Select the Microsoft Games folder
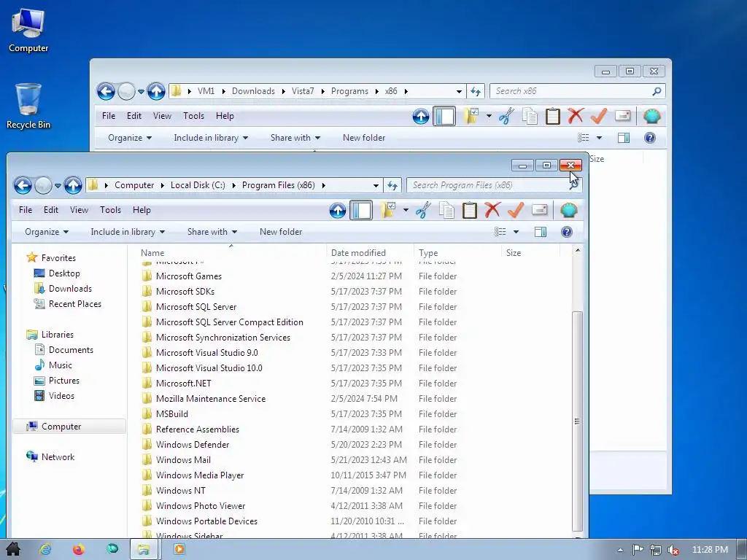 [x=189, y=276]
